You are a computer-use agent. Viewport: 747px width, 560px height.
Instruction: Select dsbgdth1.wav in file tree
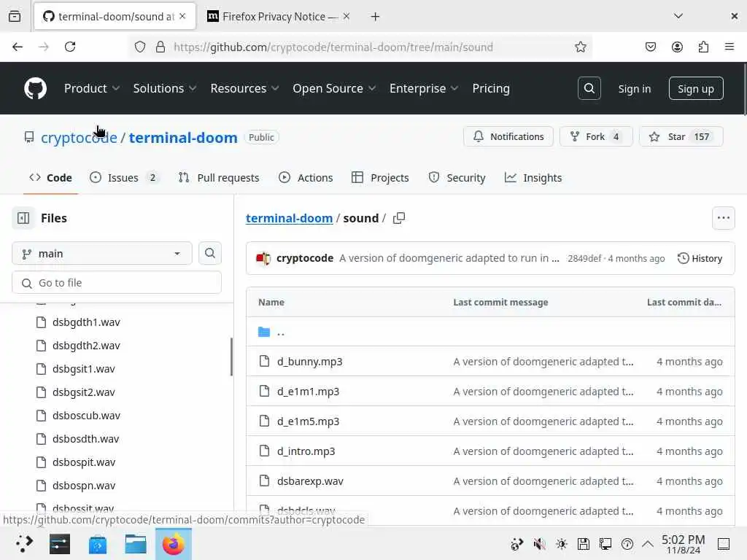coord(86,322)
